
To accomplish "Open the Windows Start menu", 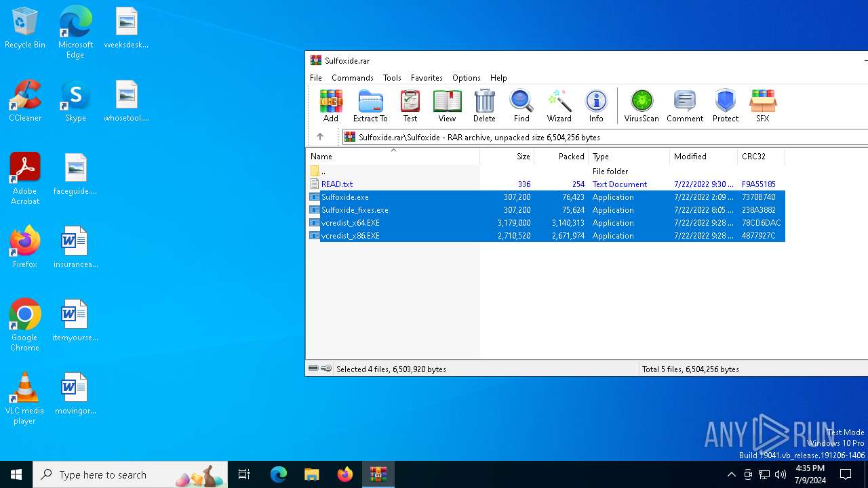I will point(16,474).
